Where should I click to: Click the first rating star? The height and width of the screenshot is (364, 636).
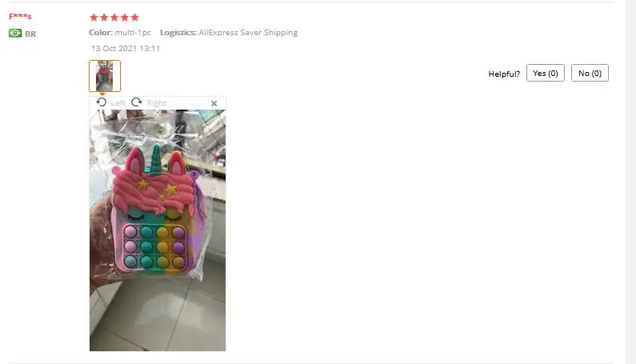(x=94, y=17)
